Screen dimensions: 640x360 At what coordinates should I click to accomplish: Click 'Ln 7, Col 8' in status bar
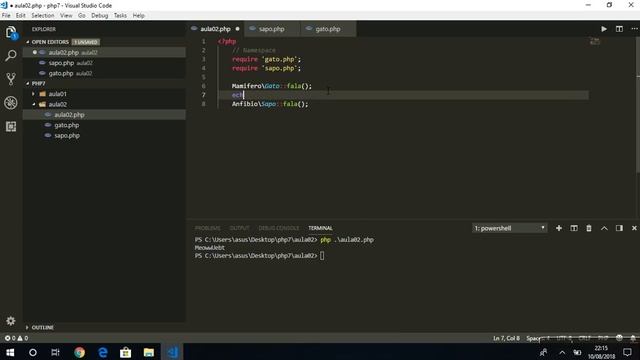point(506,338)
